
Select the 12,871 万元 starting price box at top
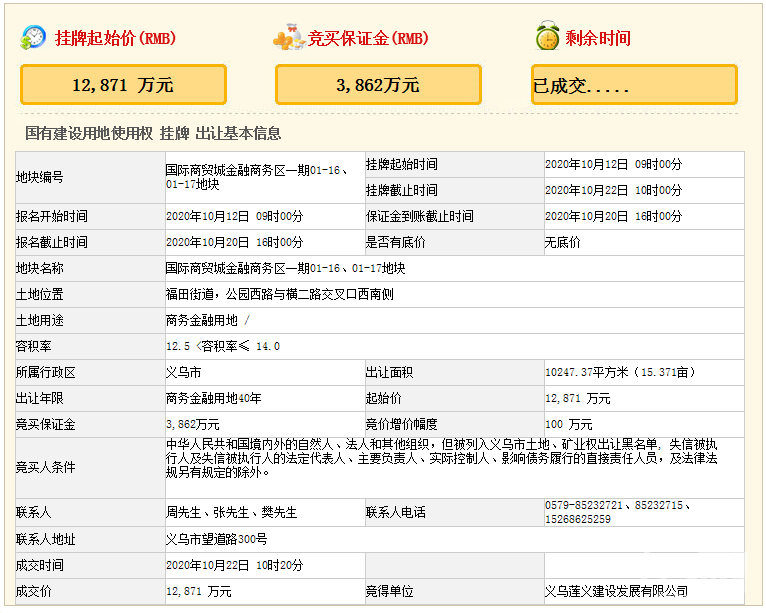coord(123,85)
